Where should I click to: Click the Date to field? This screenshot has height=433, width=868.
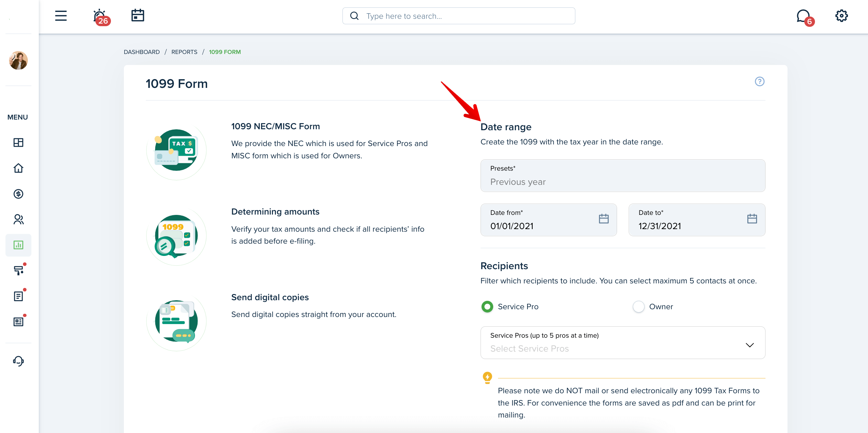pos(697,220)
